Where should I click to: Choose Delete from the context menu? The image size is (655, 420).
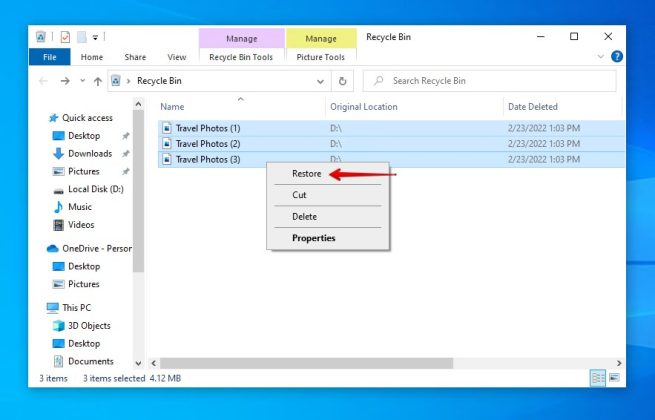tap(304, 216)
